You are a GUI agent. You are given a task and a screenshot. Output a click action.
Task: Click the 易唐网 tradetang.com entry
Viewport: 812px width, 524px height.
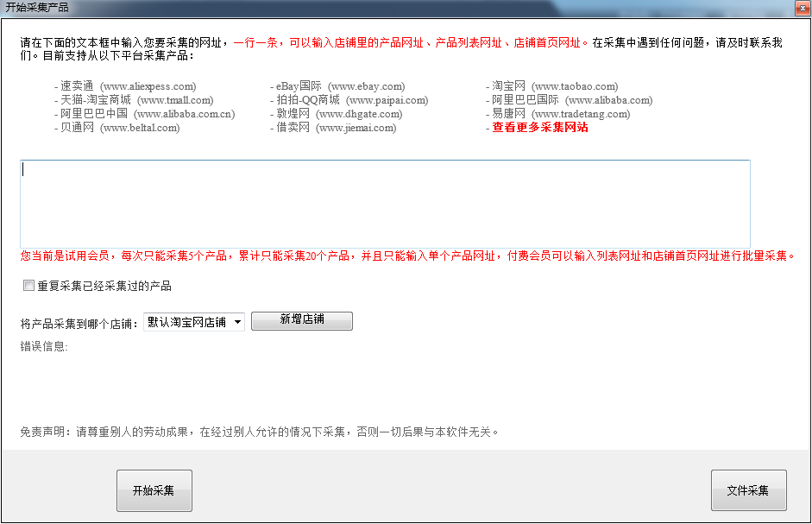[561, 114]
